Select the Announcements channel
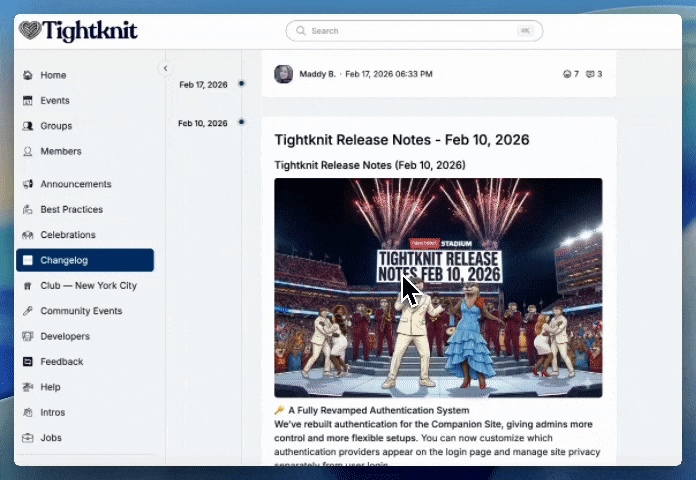Screen dimensions: 696x480 point(85,184)
